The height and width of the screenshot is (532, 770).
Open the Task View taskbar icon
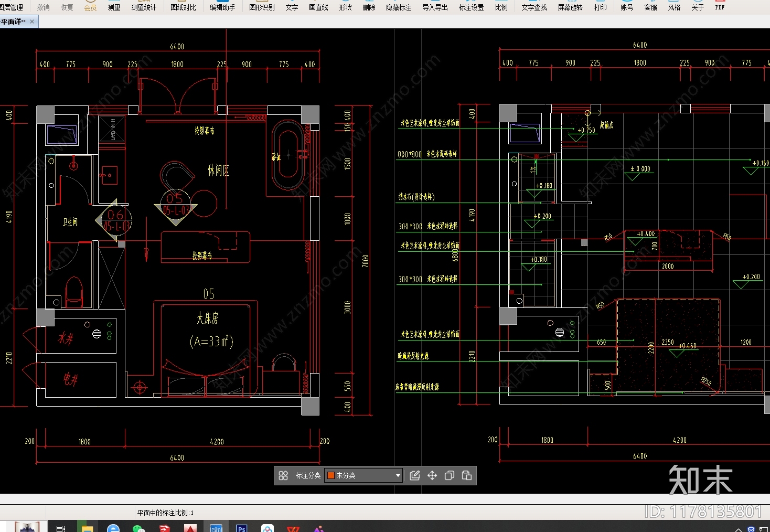tap(61, 528)
